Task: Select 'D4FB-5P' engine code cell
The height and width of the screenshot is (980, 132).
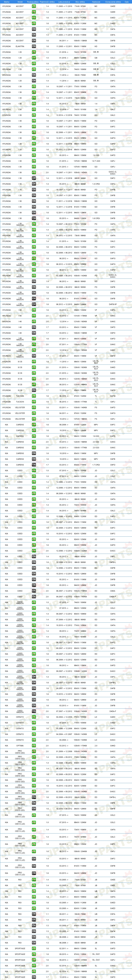Action: pyautogui.click(x=113, y=304)
